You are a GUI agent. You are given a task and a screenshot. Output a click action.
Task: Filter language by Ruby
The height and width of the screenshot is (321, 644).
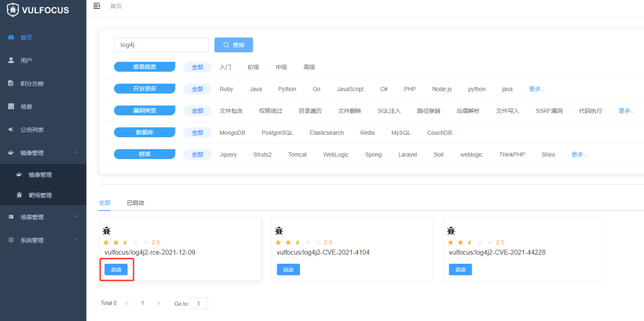226,89
